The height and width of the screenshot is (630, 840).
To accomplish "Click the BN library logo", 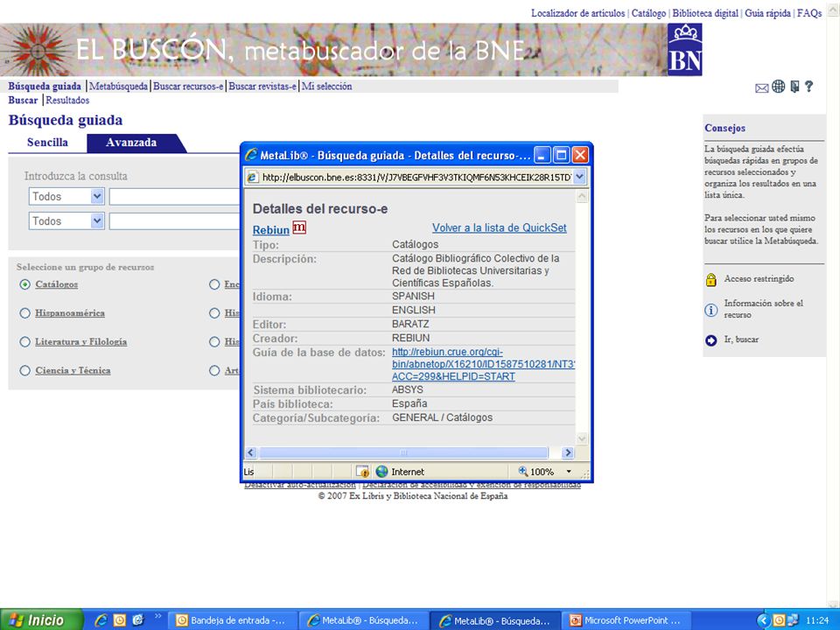I will [x=684, y=49].
